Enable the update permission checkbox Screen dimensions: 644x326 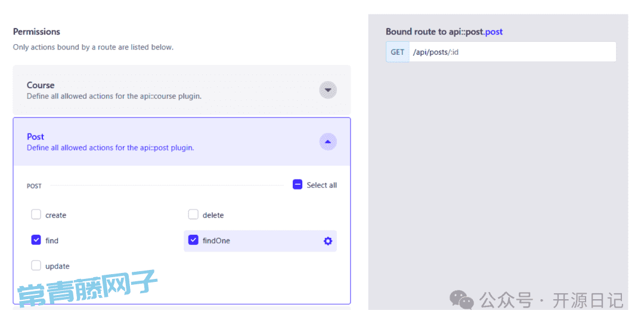tap(36, 265)
